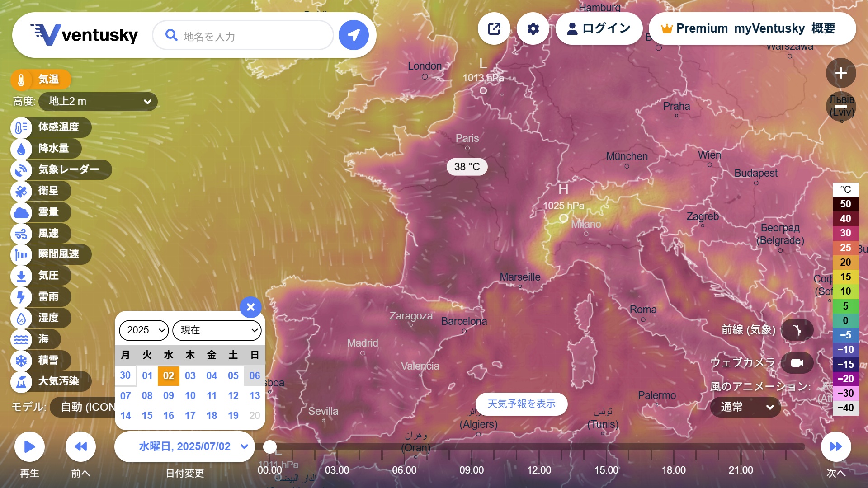The height and width of the screenshot is (488, 868).
Task: Go to previous time step 前へ
Action: click(80, 447)
